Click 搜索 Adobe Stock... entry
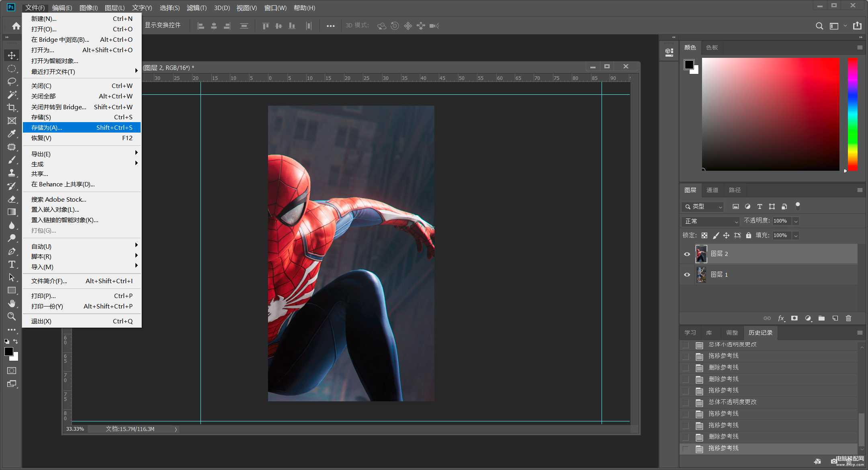The height and width of the screenshot is (470, 868). 82,199
